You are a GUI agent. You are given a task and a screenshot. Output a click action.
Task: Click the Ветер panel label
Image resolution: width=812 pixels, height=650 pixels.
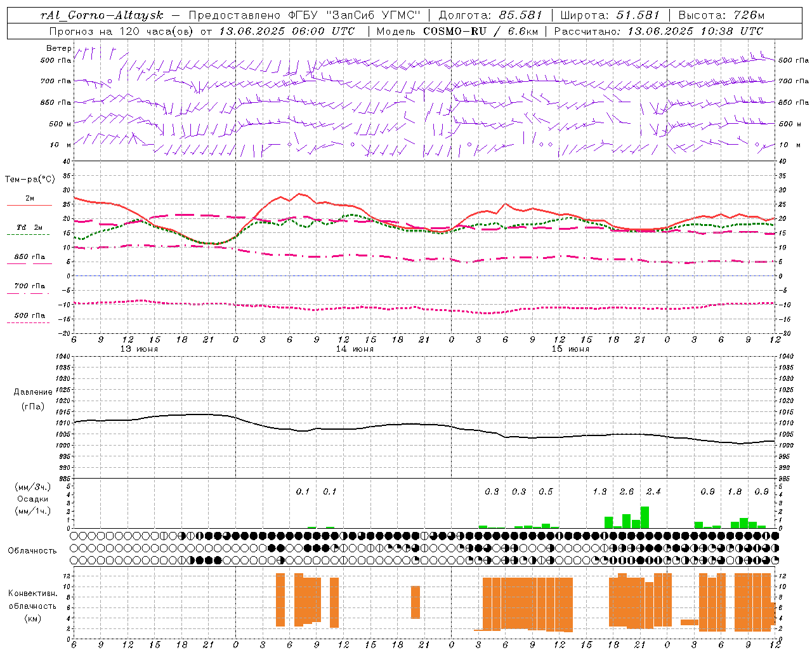pyautogui.click(x=59, y=48)
